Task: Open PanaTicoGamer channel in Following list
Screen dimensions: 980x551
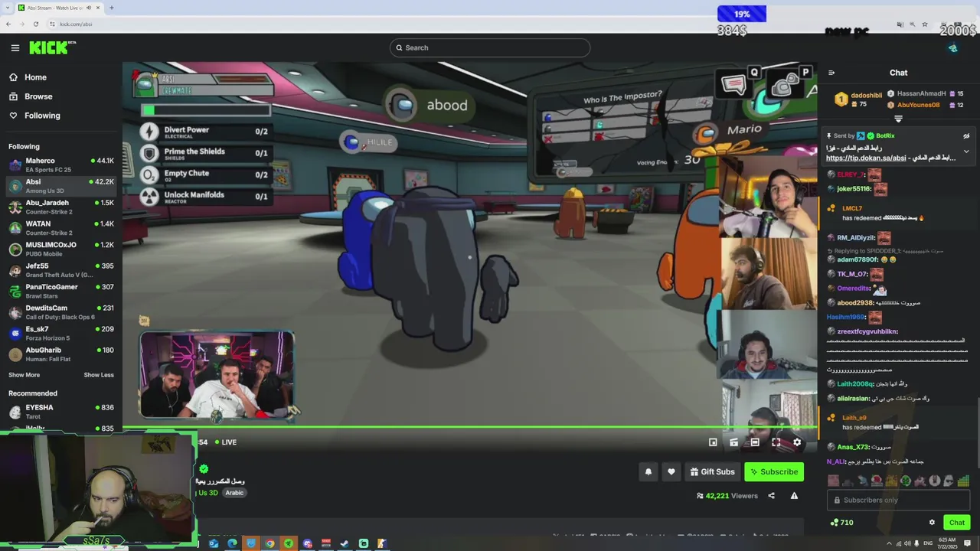Action: 61,292
